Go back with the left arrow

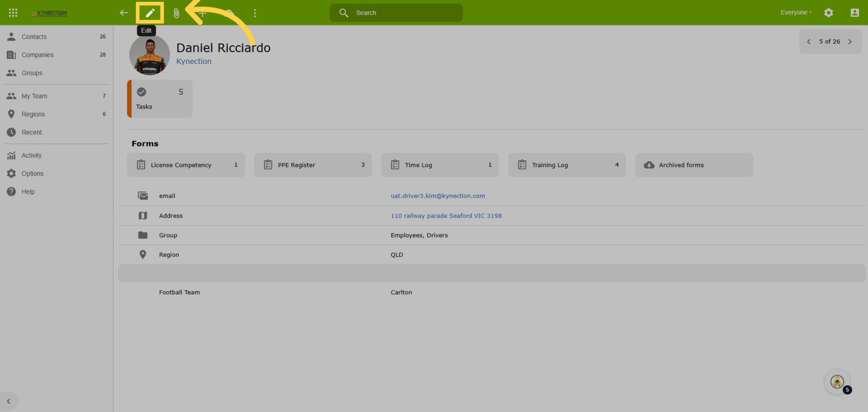[124, 13]
